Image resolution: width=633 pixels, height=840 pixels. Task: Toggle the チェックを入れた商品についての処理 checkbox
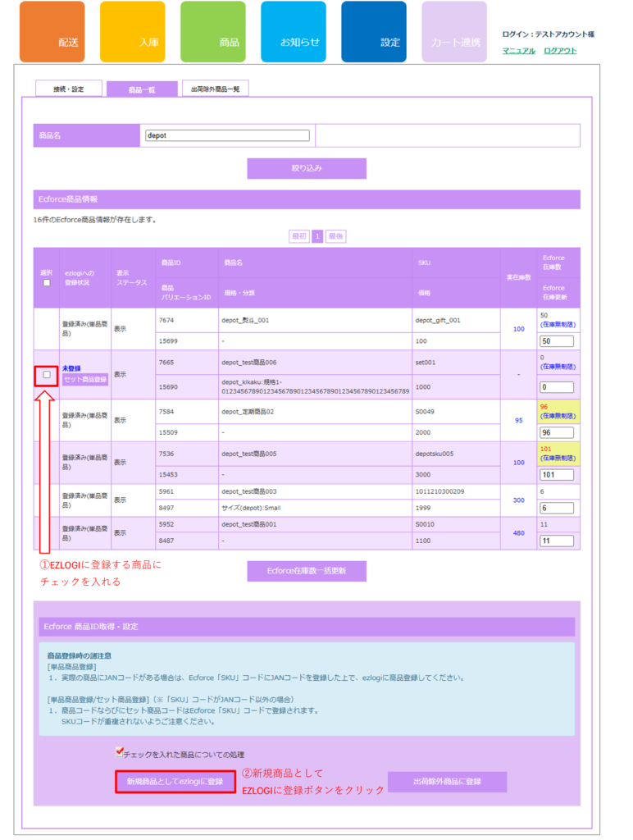pos(120,751)
